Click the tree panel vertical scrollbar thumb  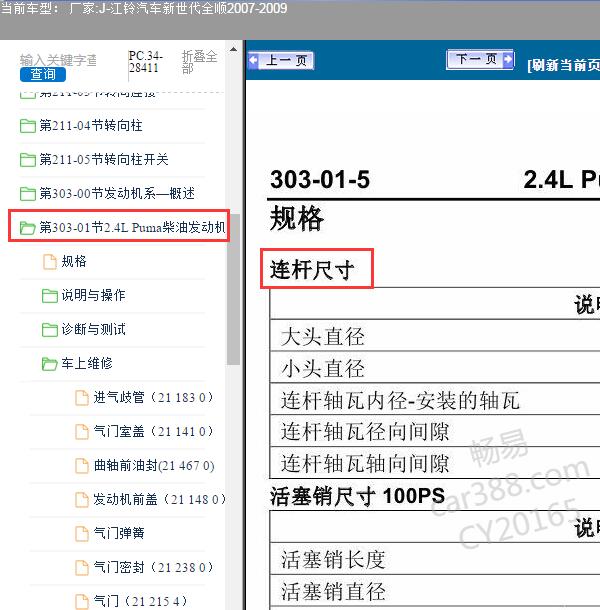pyautogui.click(x=233, y=289)
